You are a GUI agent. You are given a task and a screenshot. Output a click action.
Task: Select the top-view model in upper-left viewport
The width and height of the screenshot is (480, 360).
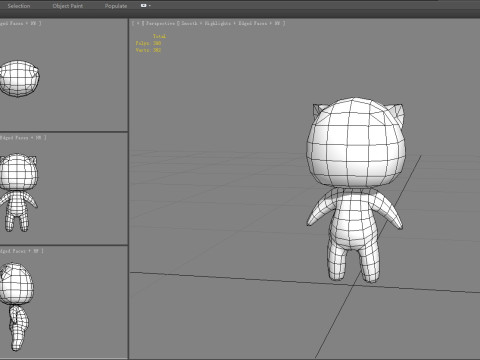(x=19, y=79)
